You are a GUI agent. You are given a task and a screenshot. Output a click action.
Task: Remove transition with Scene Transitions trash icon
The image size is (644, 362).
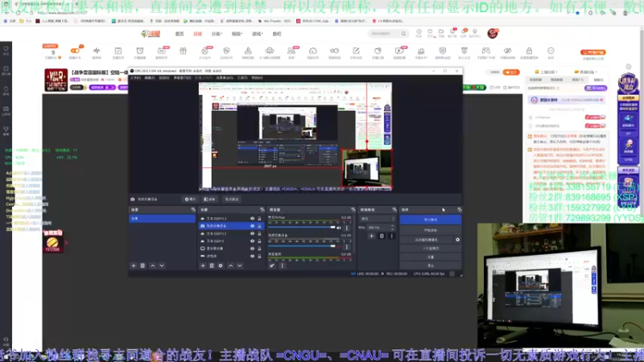[382, 236]
